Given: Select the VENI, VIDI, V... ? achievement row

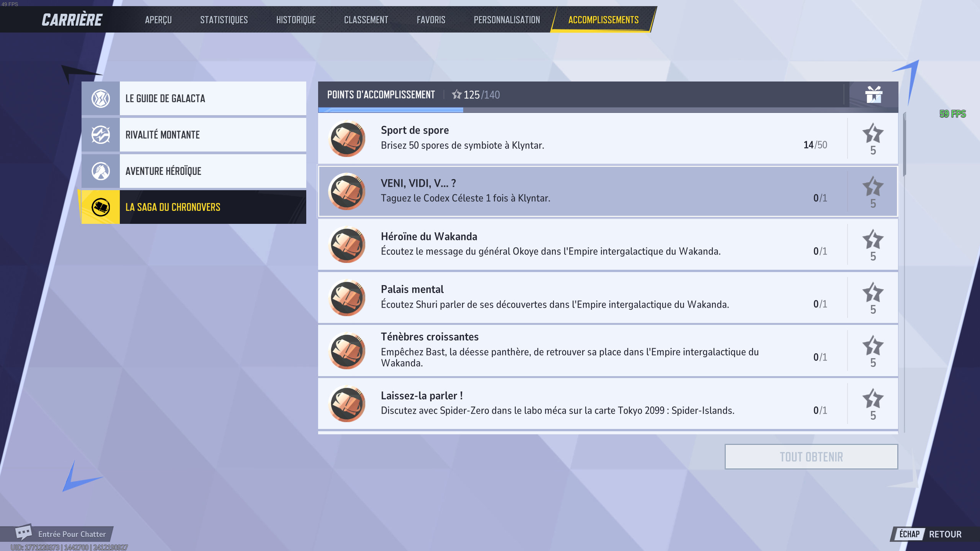Looking at the screenshot, I should click(x=608, y=191).
